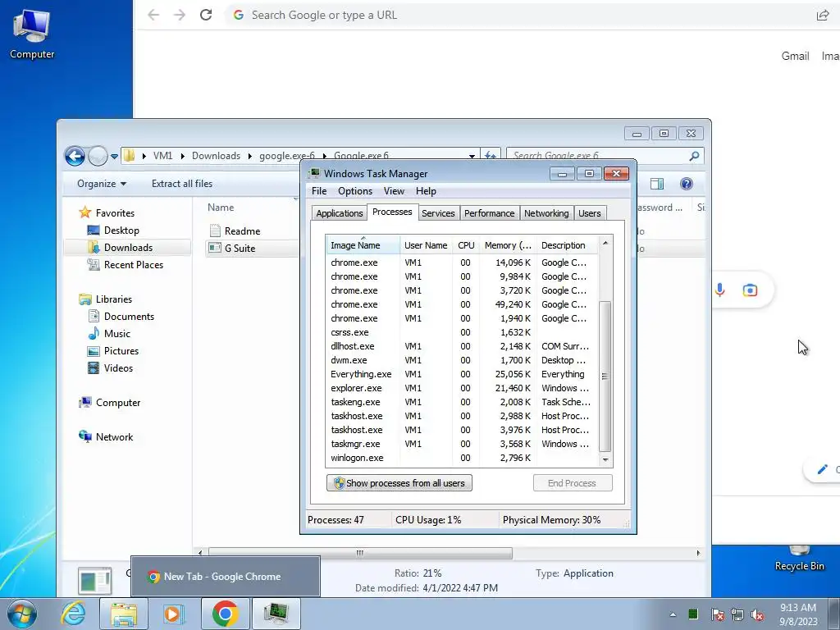Screen dimensions: 840x630
Task: Open the Options menu in Task Manager
Action: coord(355,191)
